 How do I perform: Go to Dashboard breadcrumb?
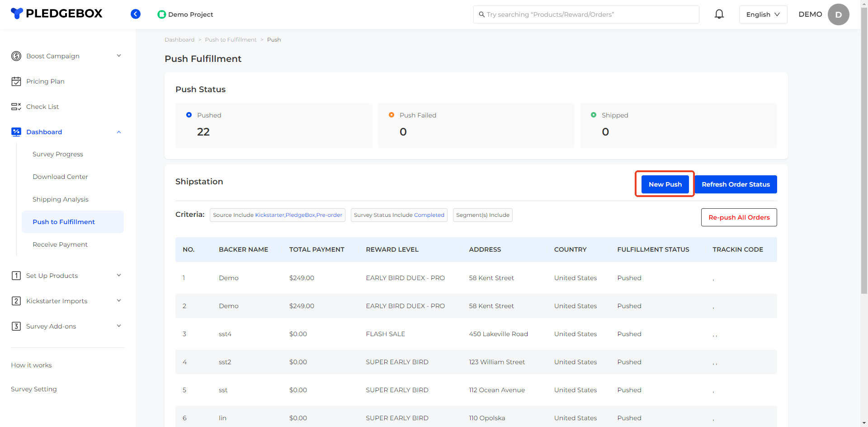point(179,40)
